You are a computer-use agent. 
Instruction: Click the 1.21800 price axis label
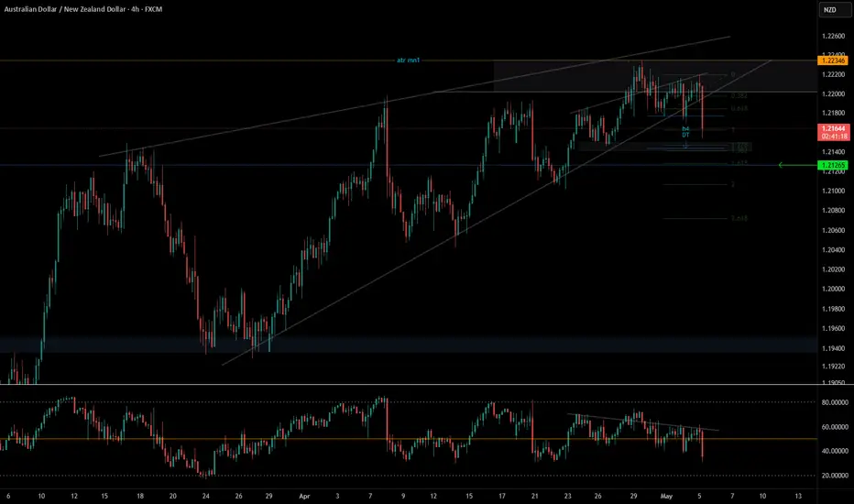click(x=833, y=113)
